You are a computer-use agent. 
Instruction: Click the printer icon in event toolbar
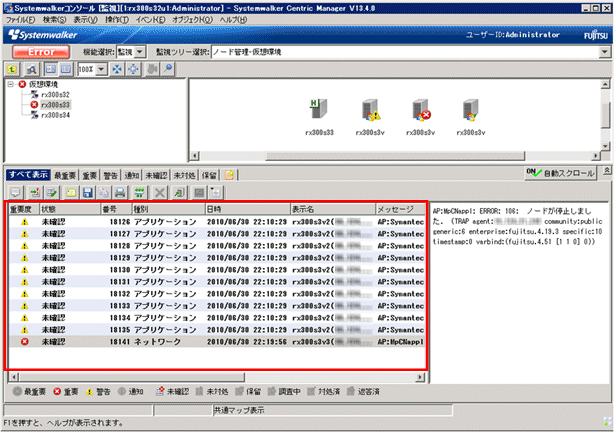(x=120, y=191)
